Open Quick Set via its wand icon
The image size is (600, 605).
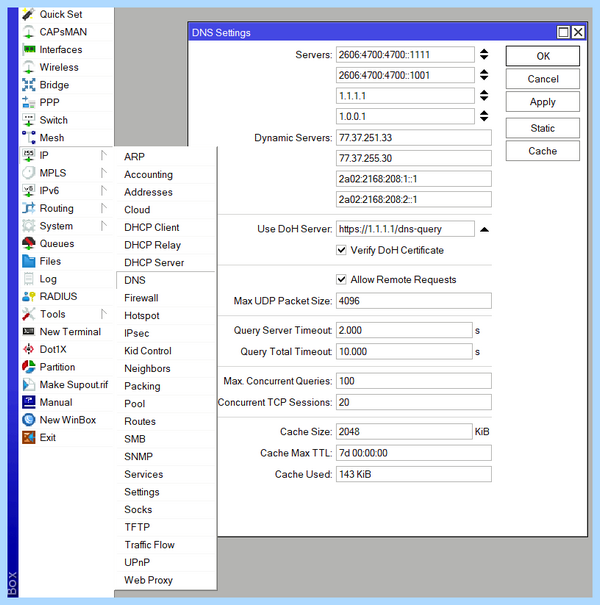[x=28, y=14]
